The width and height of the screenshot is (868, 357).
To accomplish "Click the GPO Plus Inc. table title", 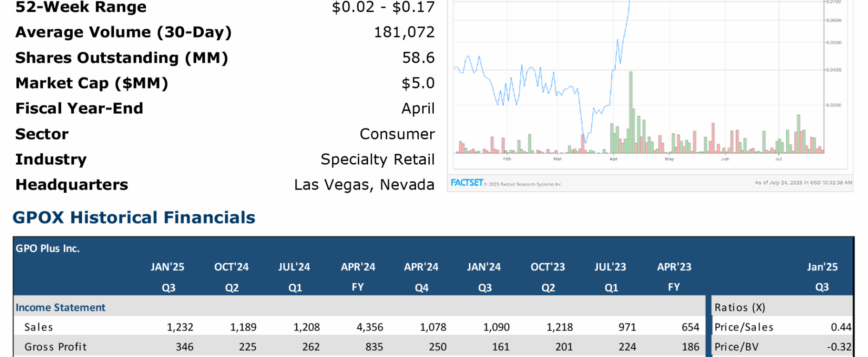I will [47, 249].
